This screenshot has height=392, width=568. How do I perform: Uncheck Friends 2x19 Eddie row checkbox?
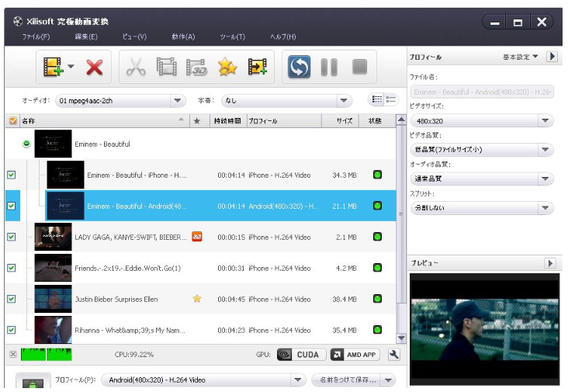[12, 268]
